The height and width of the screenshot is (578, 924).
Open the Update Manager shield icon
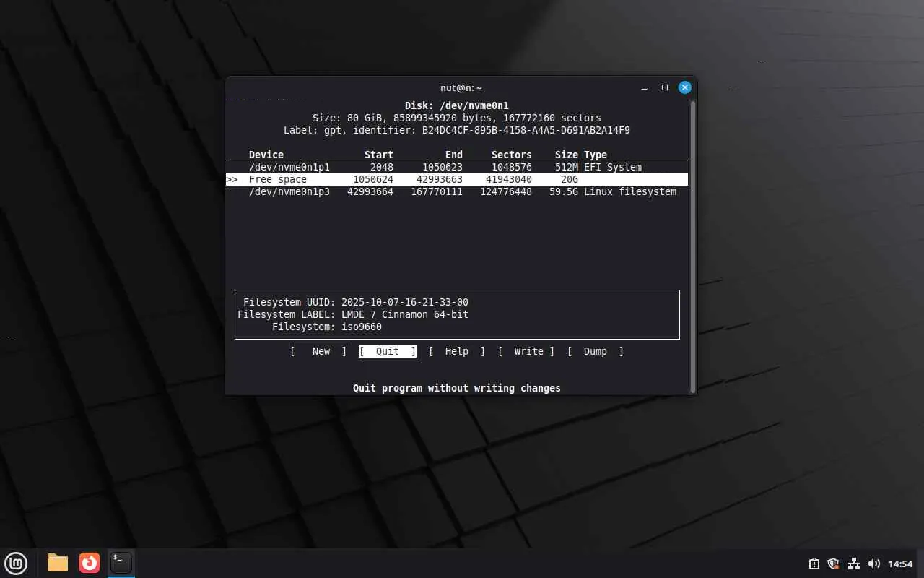[834, 564]
